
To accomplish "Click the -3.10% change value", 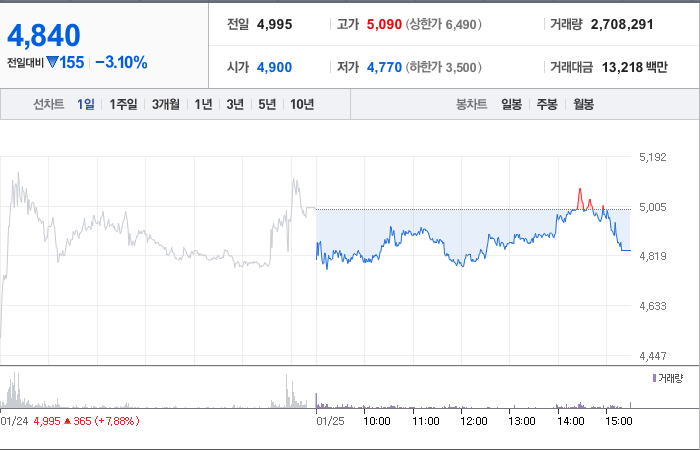I will coord(121,62).
